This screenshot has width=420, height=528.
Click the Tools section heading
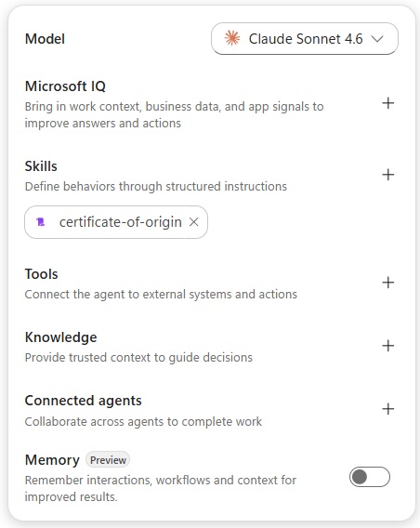42,274
